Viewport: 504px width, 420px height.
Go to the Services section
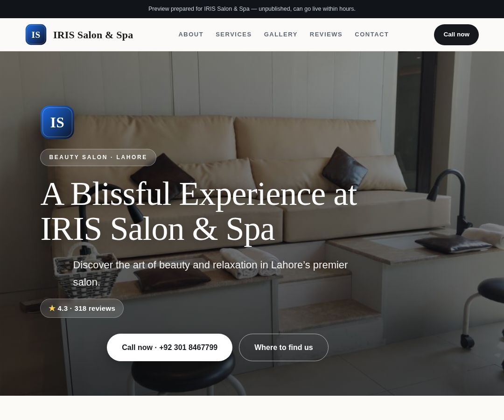(x=234, y=35)
